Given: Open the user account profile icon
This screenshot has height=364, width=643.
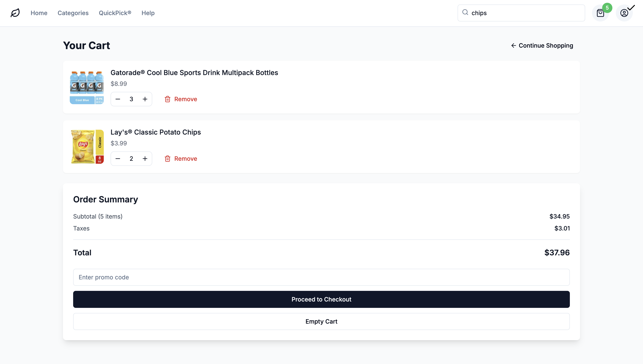Looking at the screenshot, I should point(624,13).
